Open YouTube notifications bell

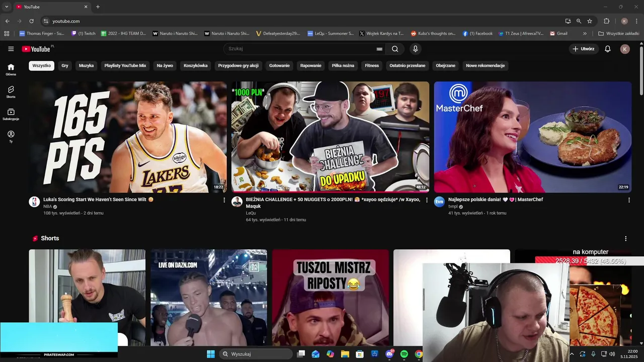(x=608, y=49)
